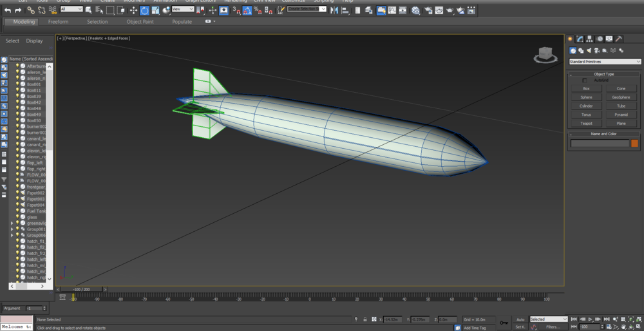Activate the Select and Link chain tool
This screenshot has height=331, width=644.
(x=31, y=10)
